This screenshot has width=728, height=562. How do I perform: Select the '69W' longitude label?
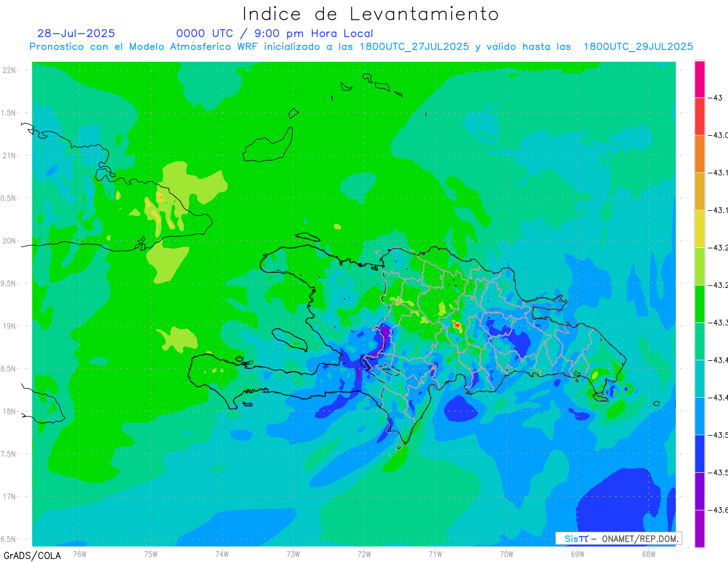coord(578,554)
